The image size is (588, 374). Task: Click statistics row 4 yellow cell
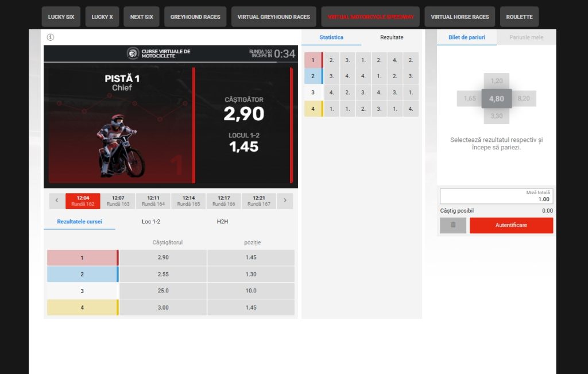314,109
